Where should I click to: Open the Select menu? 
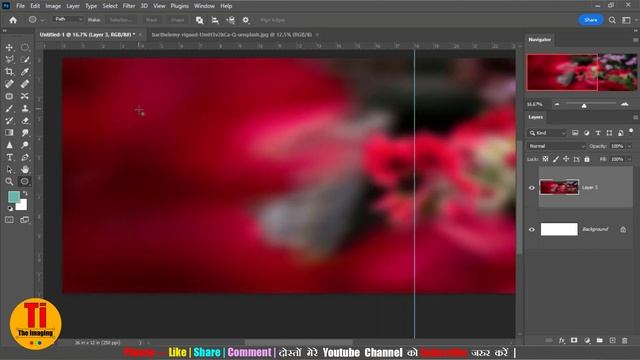[x=110, y=6]
